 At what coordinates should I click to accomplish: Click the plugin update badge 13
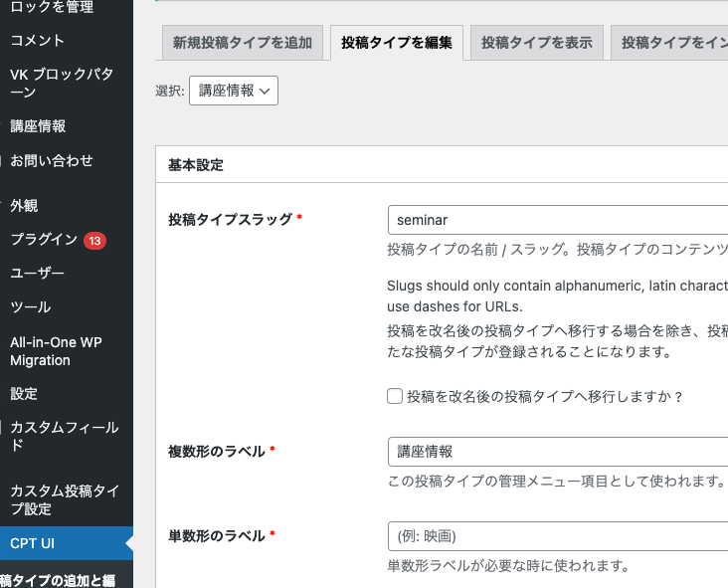(94, 241)
